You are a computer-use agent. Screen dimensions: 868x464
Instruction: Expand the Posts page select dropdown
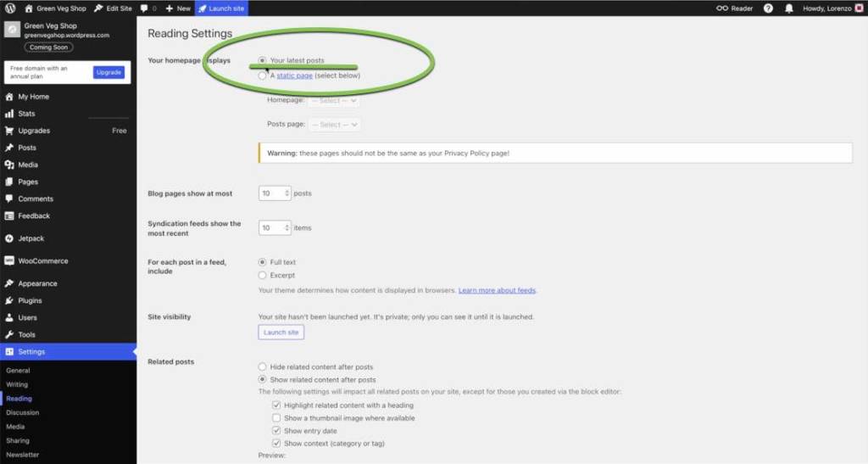335,125
